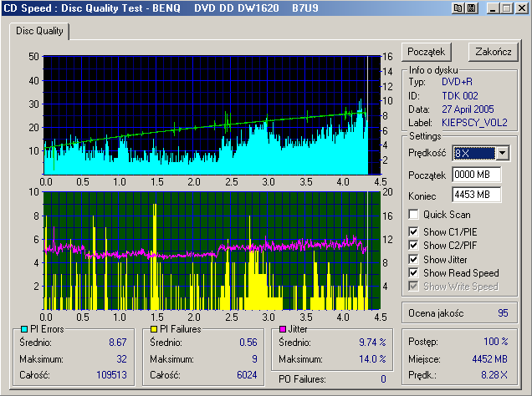Screen dimensions: 532x396
Task: Click the date value 27 April 2005
Action: click(x=468, y=109)
